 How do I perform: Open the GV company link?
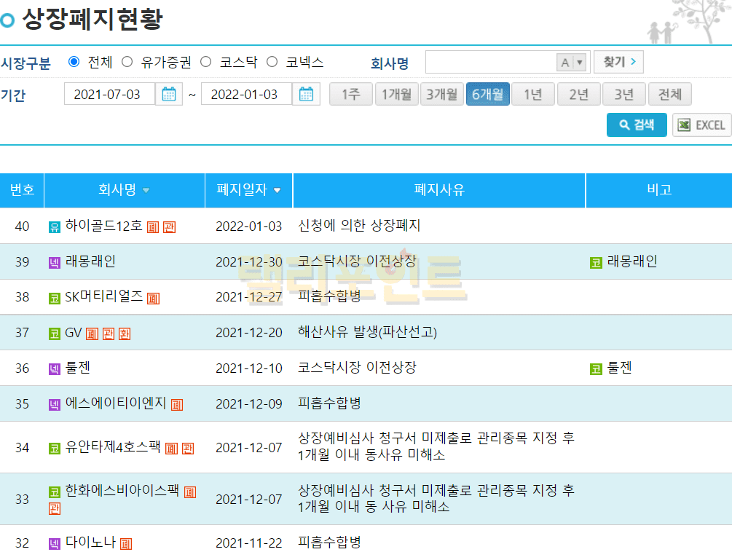pos(73,333)
